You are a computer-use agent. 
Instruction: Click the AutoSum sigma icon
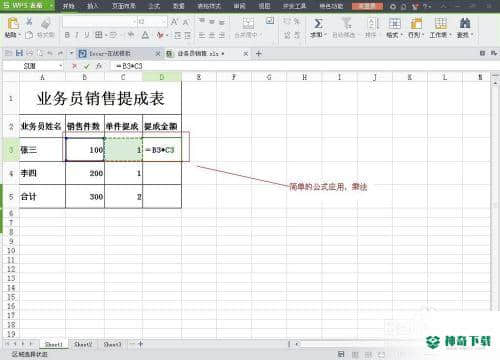318,23
